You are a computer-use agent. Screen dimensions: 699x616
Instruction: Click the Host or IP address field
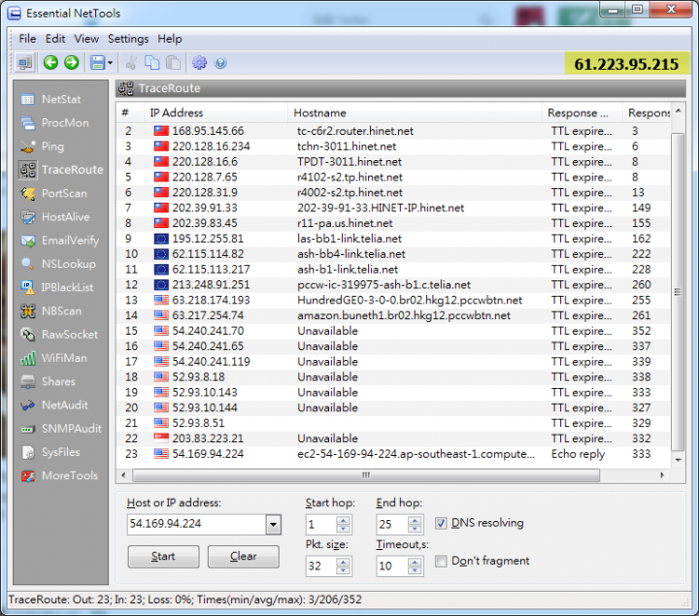click(196, 524)
